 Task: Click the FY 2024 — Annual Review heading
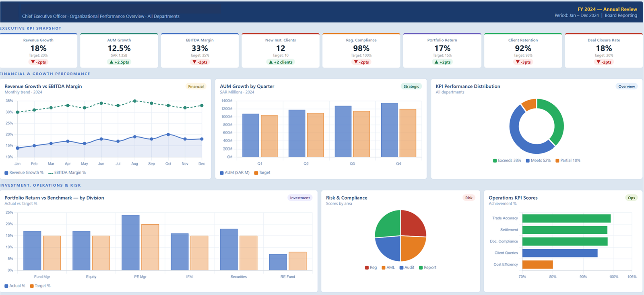[x=607, y=9]
